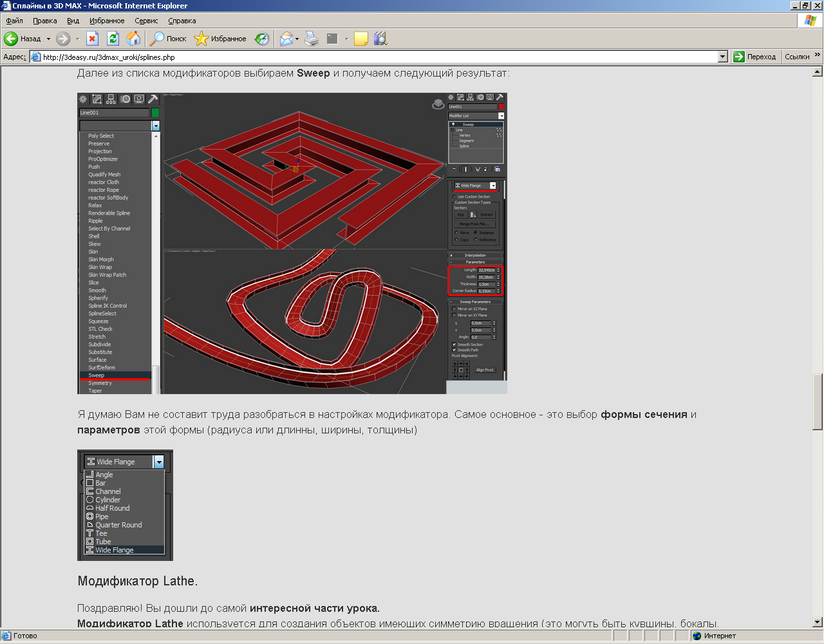Screen dimensions: 824x644
Task: Click the green Forward arrow icon
Action: [62, 39]
